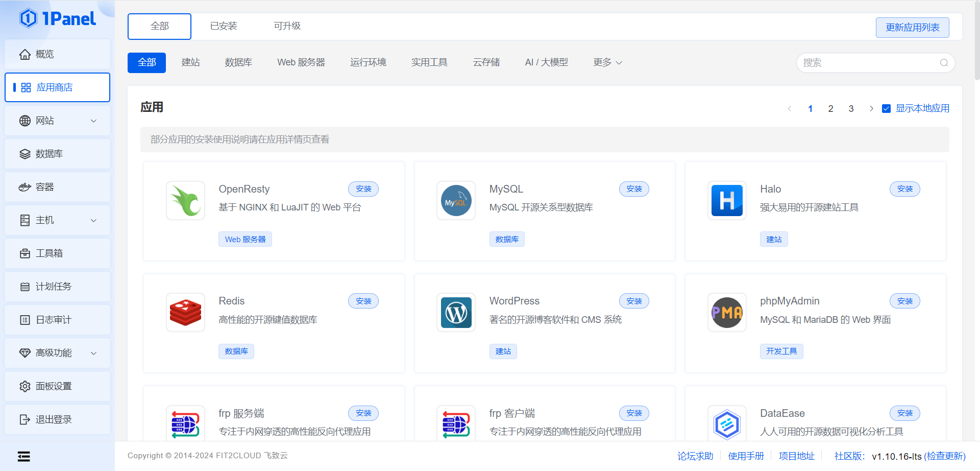
Task: Open the 更多 category dropdown
Action: [607, 62]
